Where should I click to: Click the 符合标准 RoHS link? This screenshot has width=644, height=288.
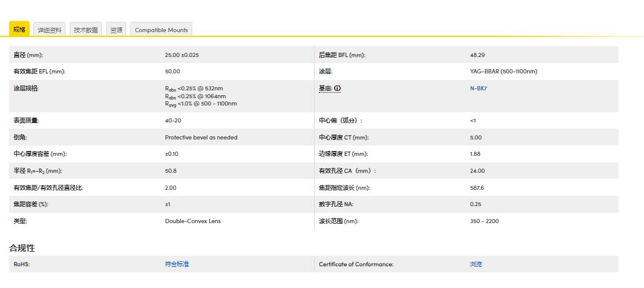[x=176, y=264]
